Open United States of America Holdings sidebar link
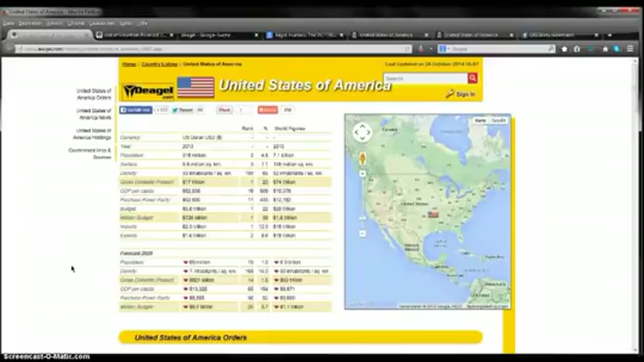The width and height of the screenshot is (644, 362). coord(93,134)
